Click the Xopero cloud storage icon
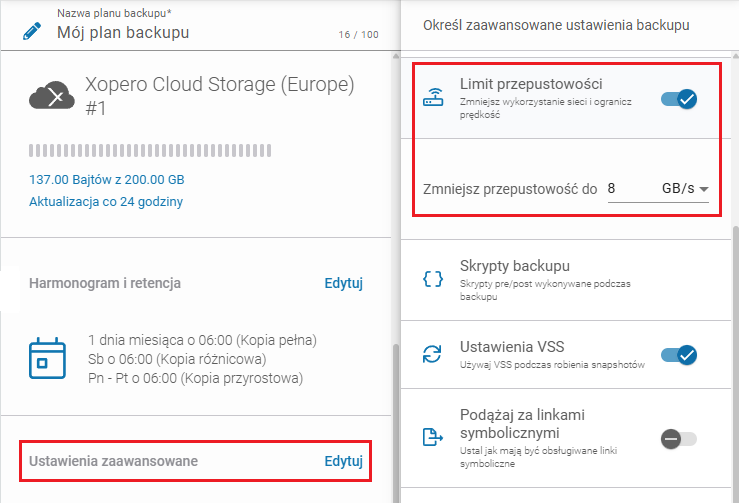The height and width of the screenshot is (503, 739). coord(52,96)
